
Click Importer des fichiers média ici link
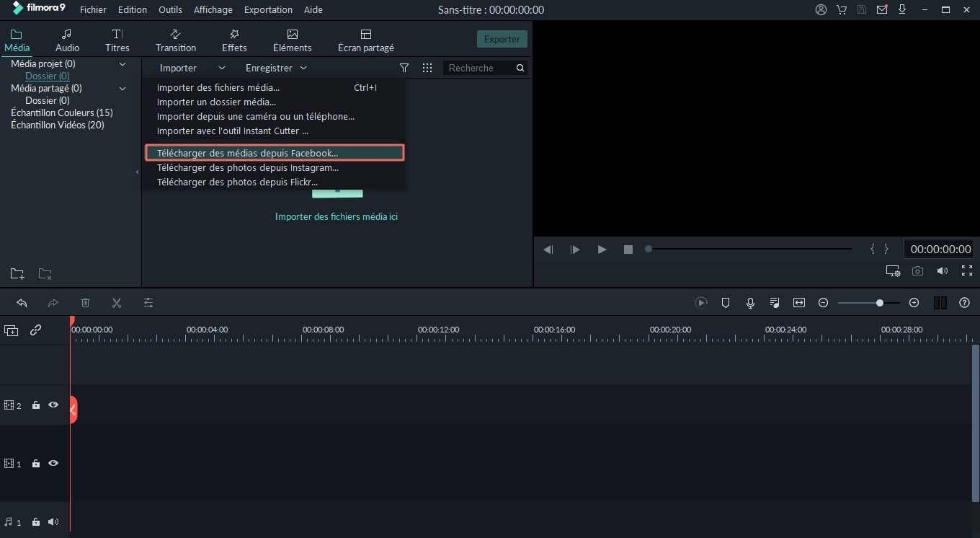[337, 216]
